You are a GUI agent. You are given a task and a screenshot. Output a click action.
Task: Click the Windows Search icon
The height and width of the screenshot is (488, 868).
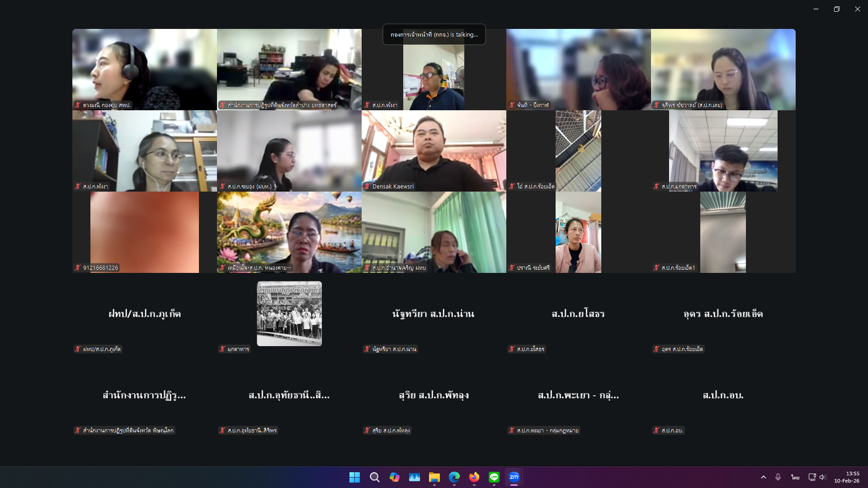(375, 477)
